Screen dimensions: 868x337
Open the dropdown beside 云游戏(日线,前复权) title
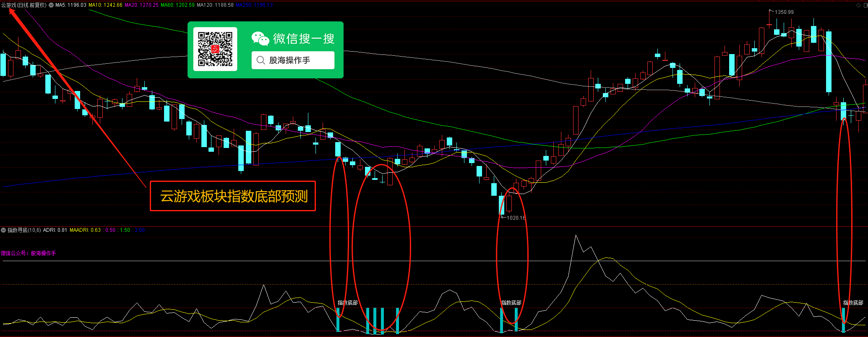pyautogui.click(x=51, y=5)
